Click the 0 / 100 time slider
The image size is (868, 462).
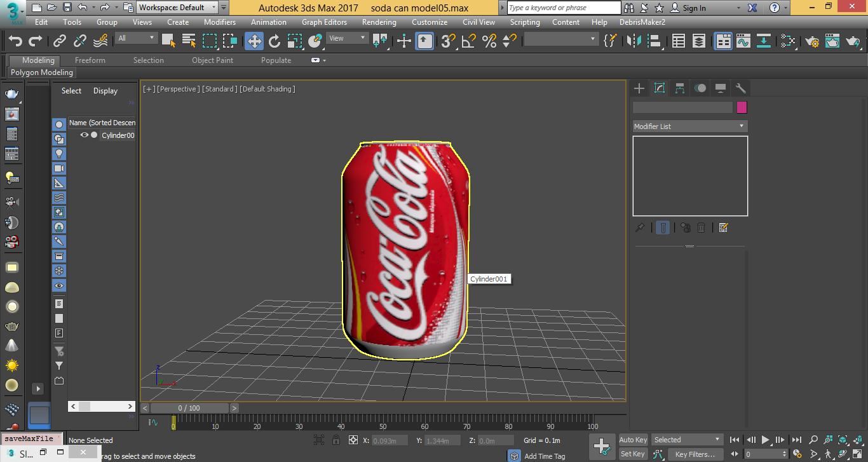tap(189, 408)
